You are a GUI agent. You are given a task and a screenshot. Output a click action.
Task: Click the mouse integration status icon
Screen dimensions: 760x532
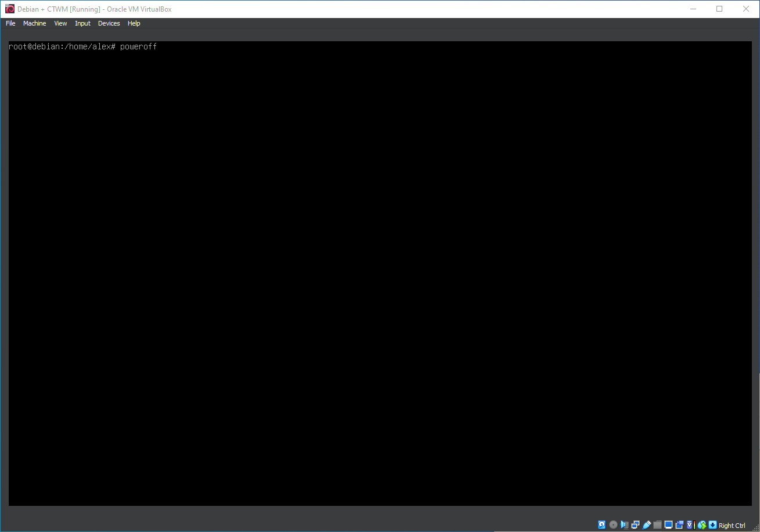(x=702, y=525)
